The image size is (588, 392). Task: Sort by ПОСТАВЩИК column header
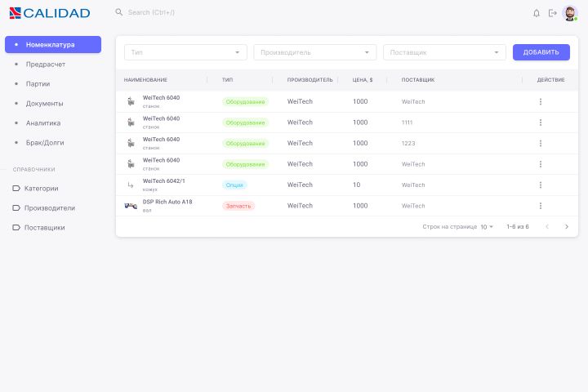coord(418,80)
